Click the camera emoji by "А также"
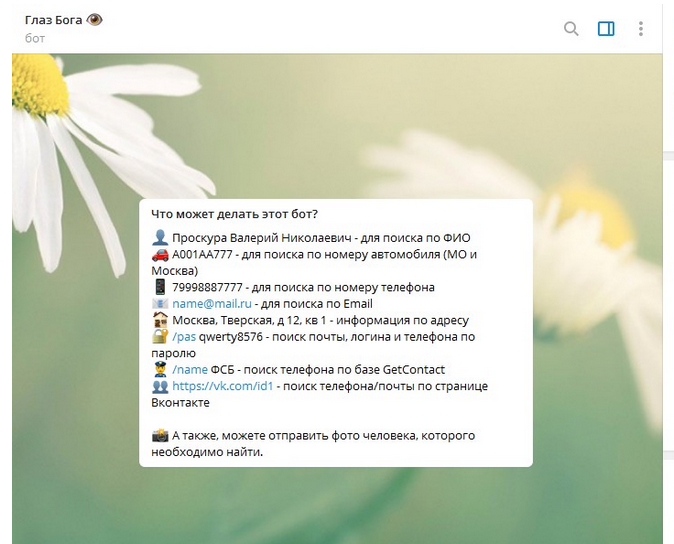The width and height of the screenshot is (674, 544). [x=160, y=435]
